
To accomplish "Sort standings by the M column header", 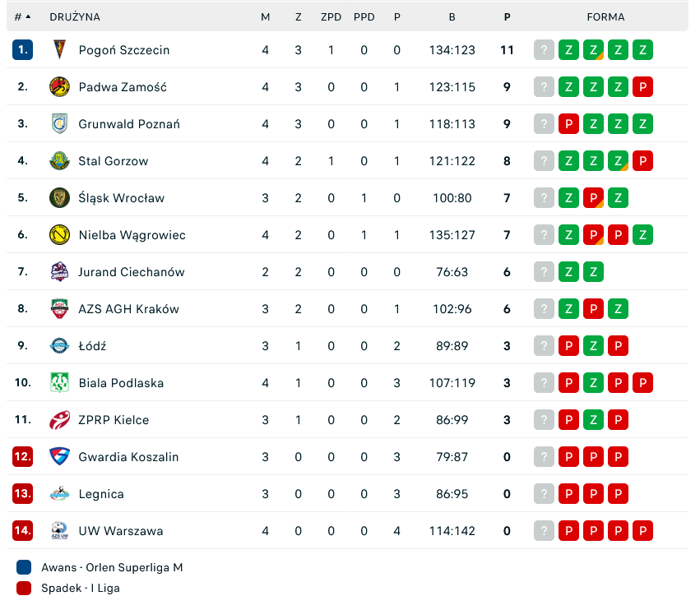I will pyautogui.click(x=265, y=16).
